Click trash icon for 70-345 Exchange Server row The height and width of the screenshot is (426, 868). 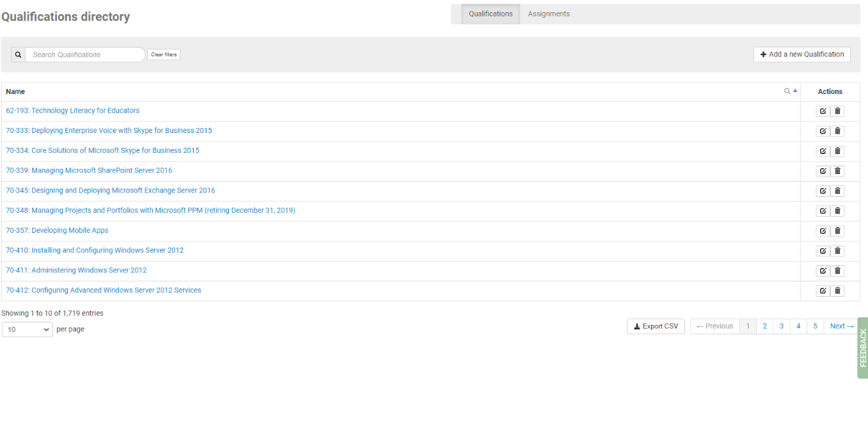[x=837, y=191]
